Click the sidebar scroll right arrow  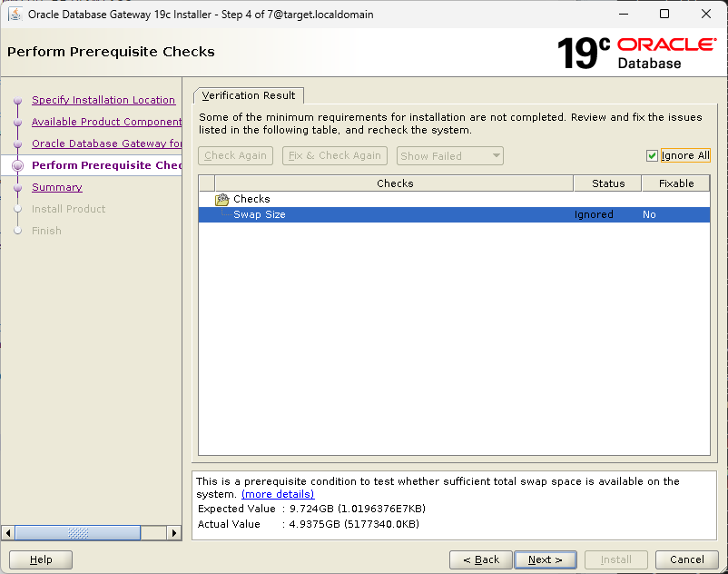tap(174, 532)
